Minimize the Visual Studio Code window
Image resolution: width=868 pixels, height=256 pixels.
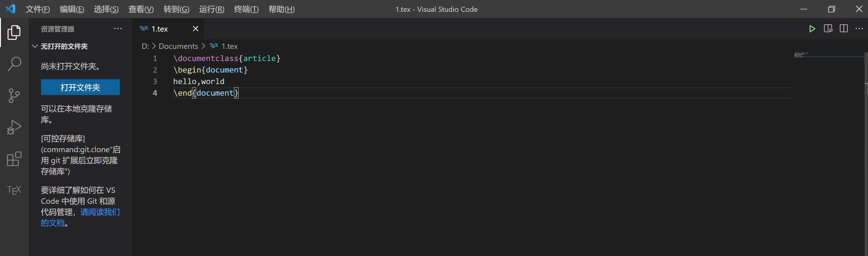pos(804,9)
